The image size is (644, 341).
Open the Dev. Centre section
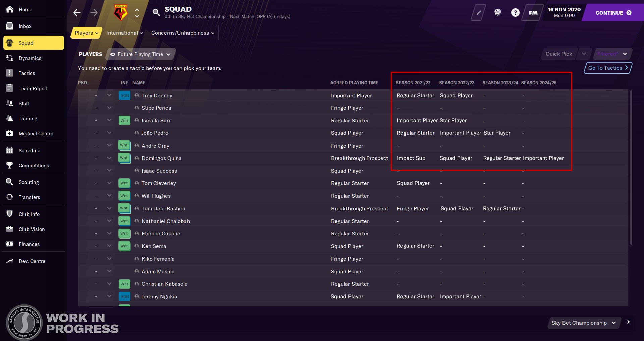(32, 261)
